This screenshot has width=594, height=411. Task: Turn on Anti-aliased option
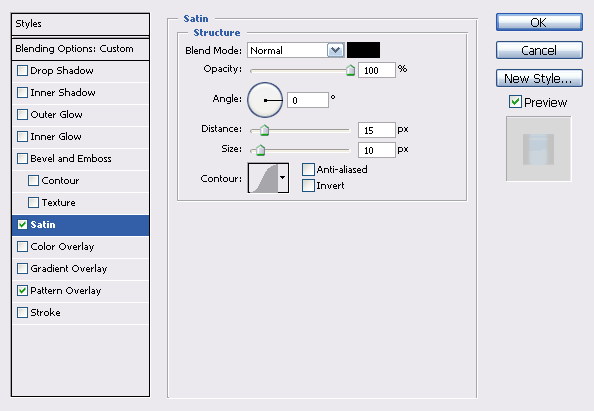[x=308, y=169]
